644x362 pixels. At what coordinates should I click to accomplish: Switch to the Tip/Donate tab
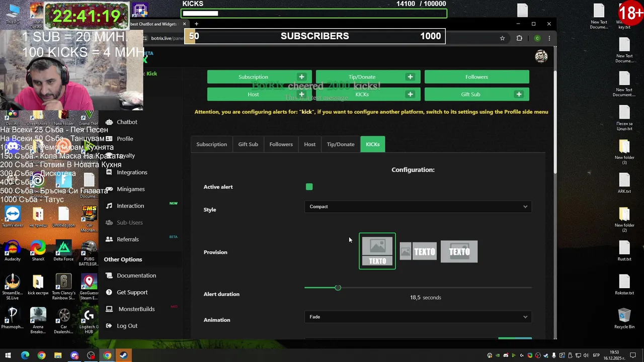pyautogui.click(x=341, y=144)
